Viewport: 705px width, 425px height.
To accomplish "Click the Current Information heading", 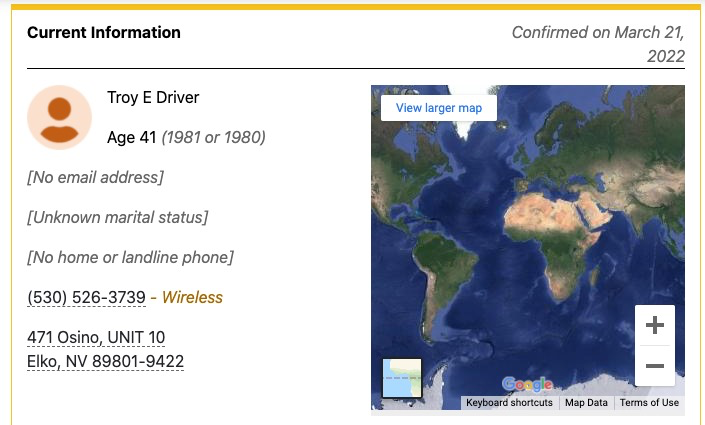I will [x=104, y=33].
